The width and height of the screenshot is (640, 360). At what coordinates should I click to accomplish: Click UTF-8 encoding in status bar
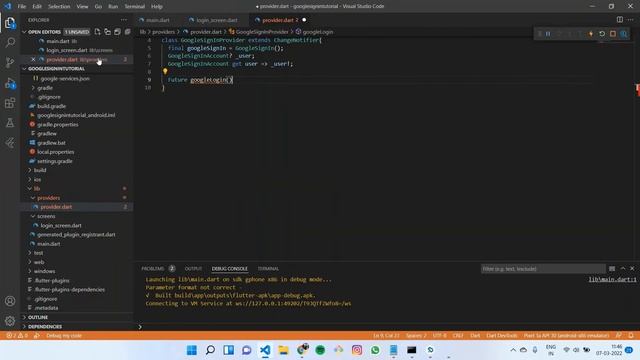click(x=440, y=336)
